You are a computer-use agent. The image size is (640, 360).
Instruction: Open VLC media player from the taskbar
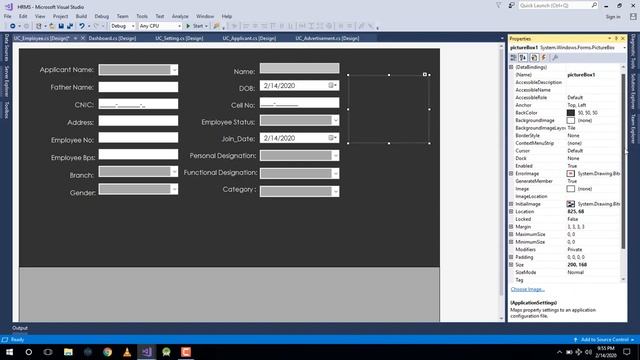tap(127, 352)
